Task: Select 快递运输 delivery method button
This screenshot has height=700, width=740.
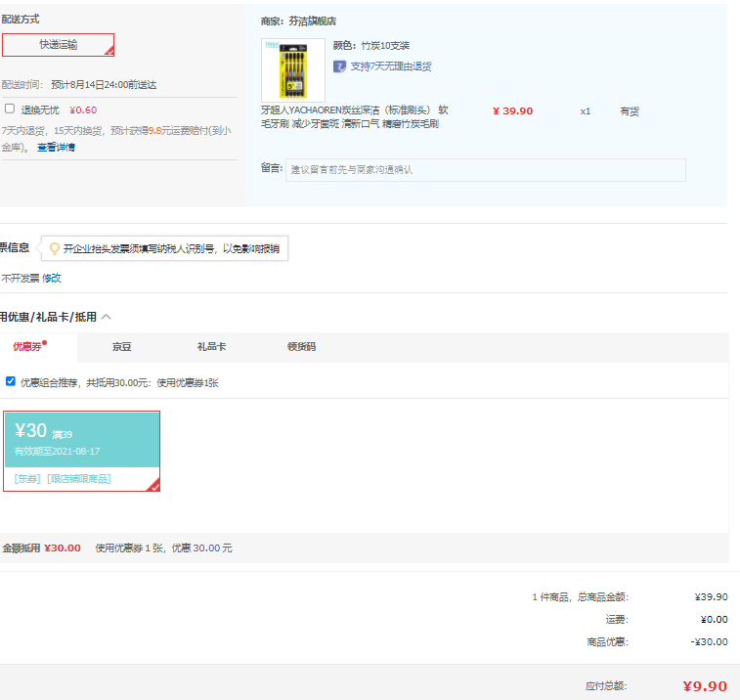Action: click(x=58, y=45)
